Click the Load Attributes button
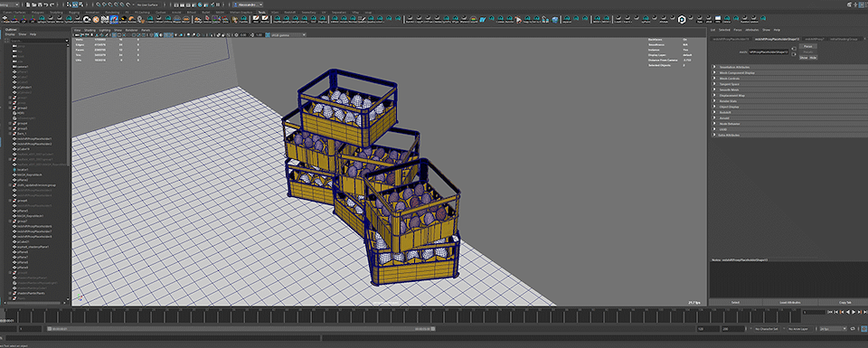868x348 pixels. (790, 303)
